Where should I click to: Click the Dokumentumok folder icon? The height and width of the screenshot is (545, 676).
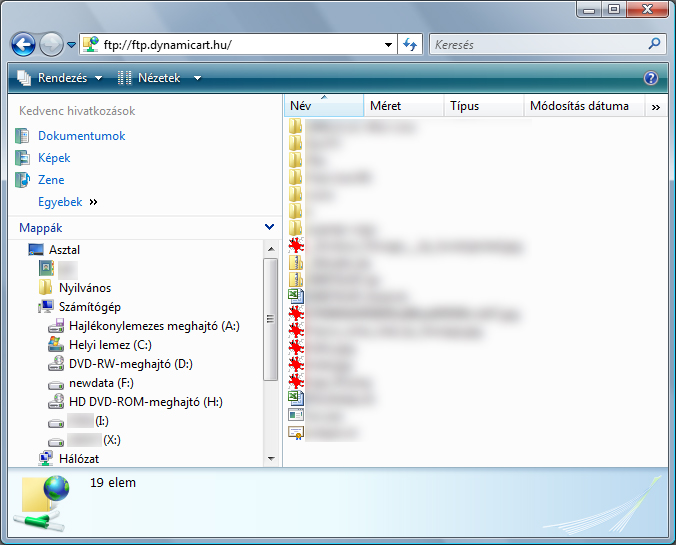pyautogui.click(x=22, y=136)
